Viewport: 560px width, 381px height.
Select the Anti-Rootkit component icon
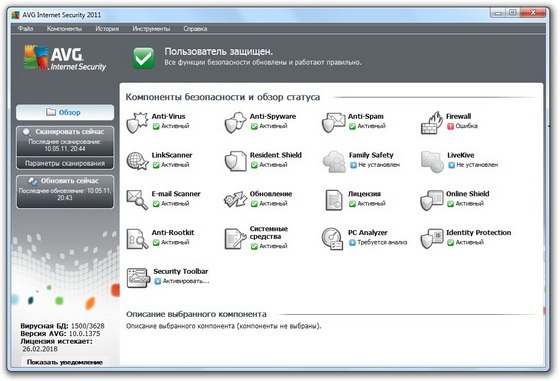click(x=137, y=239)
